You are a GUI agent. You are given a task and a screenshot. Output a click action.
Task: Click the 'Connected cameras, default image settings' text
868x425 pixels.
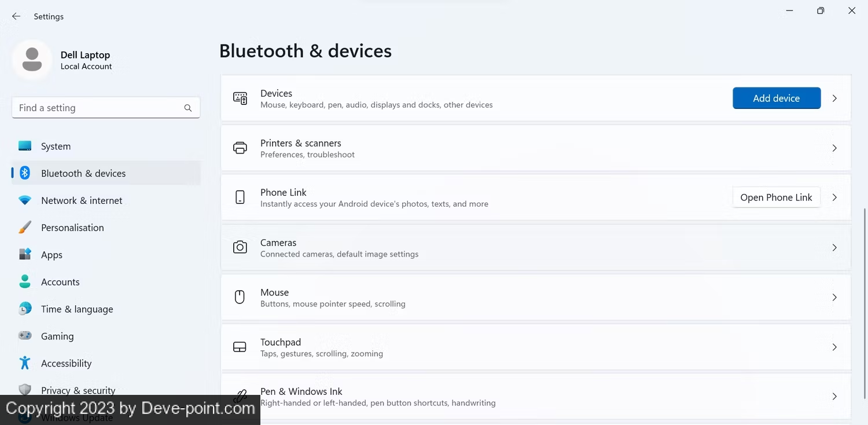pos(339,254)
